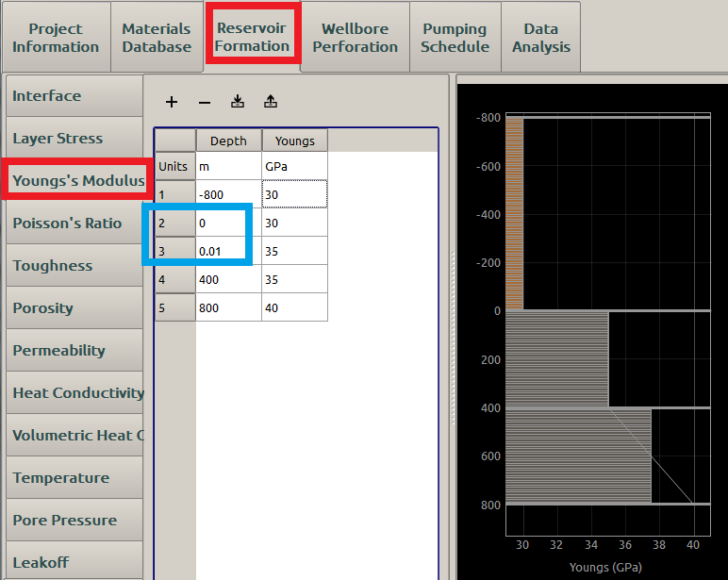Open Poisson's Ratio side tab
This screenshot has width=728, height=580.
[74, 223]
